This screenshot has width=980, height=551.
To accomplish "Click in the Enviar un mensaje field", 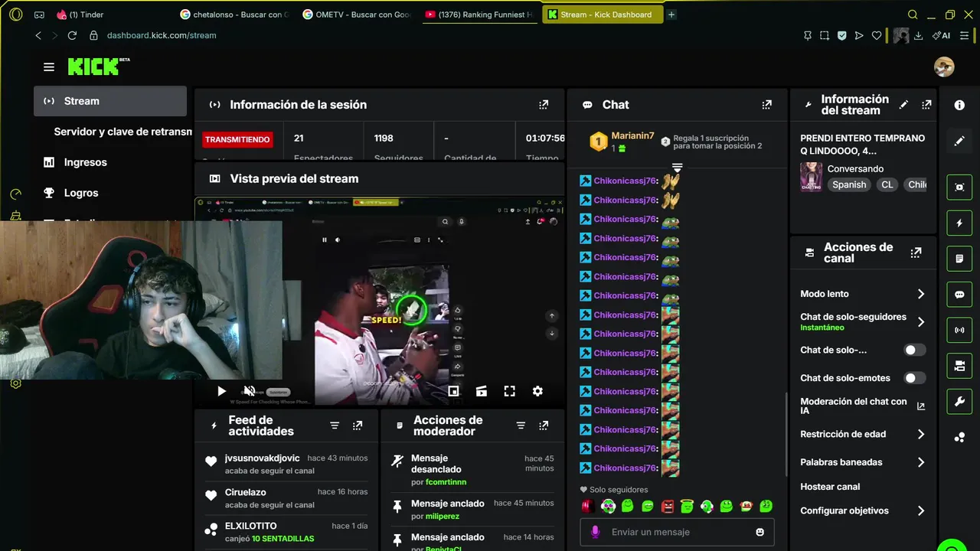I will (678, 532).
